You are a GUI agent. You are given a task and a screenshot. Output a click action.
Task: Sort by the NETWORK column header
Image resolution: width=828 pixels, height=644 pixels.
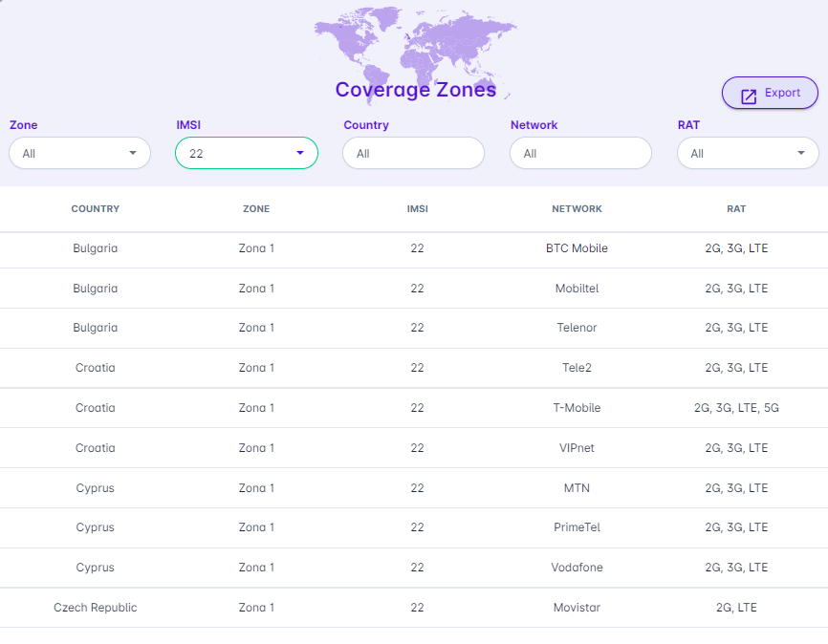pyautogui.click(x=577, y=208)
